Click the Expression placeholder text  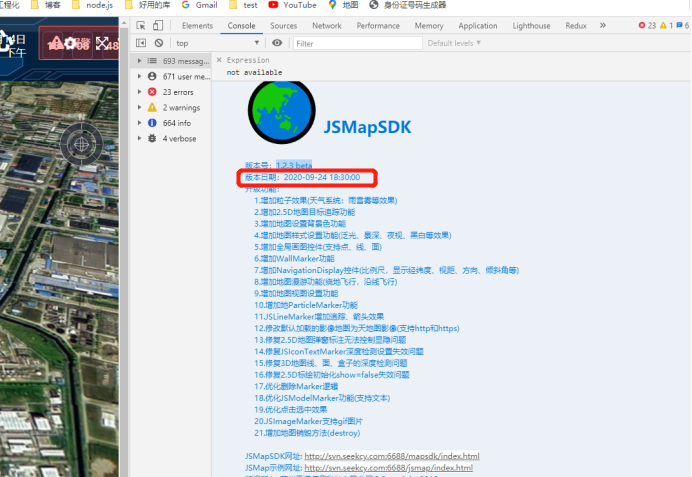[x=248, y=60]
